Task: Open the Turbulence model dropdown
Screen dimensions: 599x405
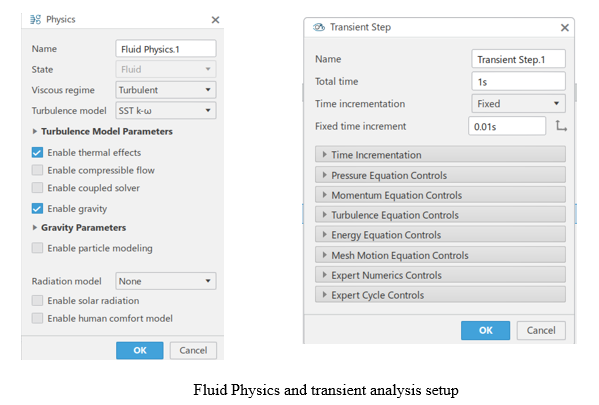Action: pyautogui.click(x=166, y=110)
